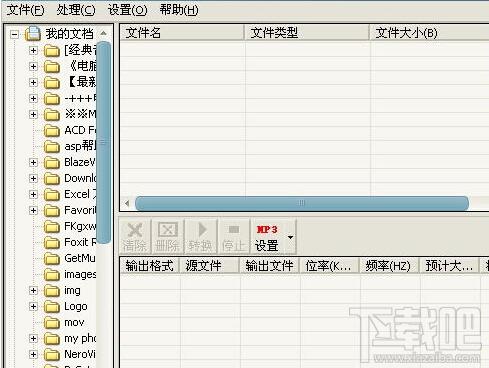
Task: Click the folder tree scroll-up arrow
Action: (103, 33)
